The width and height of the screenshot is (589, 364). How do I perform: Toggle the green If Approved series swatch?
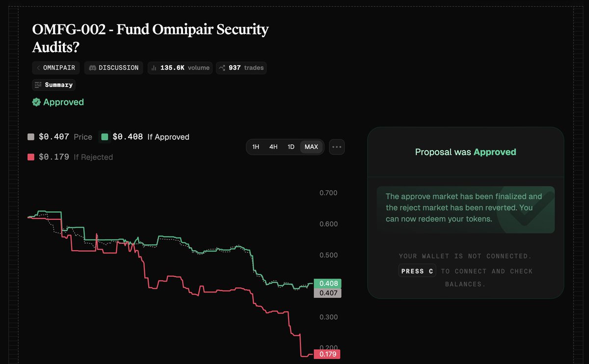point(105,137)
